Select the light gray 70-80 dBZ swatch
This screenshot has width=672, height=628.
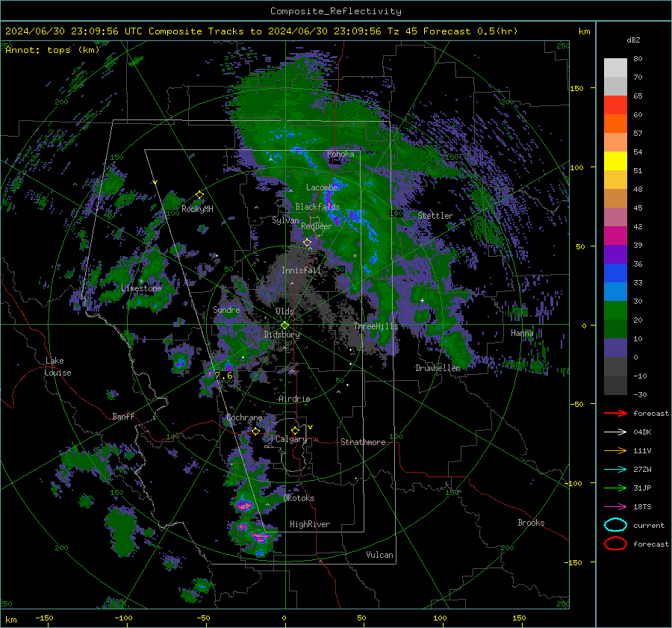(615, 67)
